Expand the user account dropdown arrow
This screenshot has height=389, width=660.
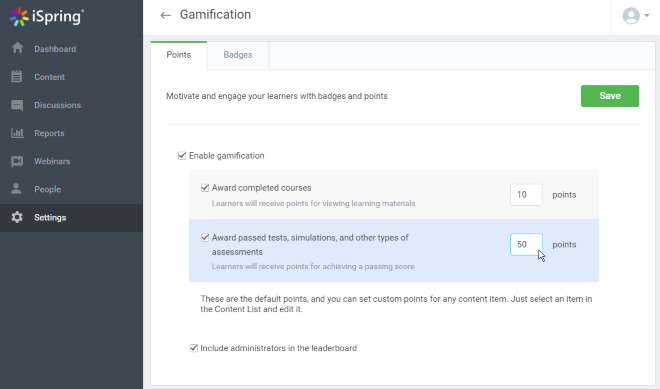click(647, 16)
